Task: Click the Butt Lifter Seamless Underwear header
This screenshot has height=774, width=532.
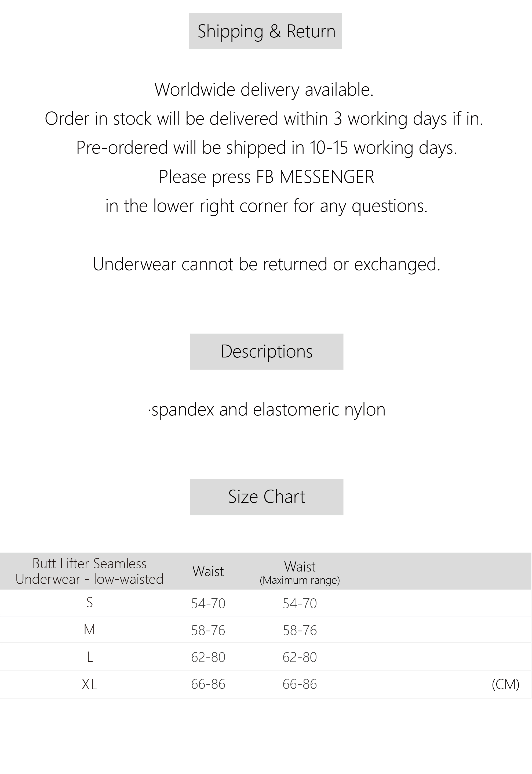Action: [89, 571]
